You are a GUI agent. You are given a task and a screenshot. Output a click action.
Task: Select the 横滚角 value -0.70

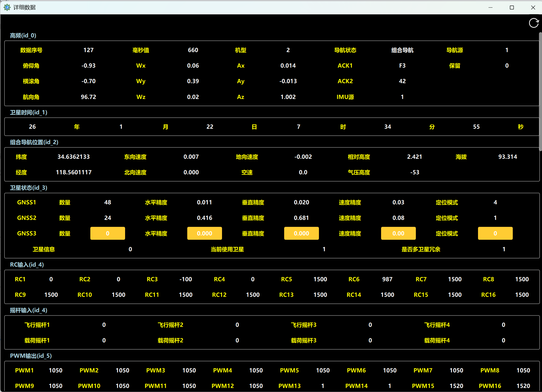point(88,81)
